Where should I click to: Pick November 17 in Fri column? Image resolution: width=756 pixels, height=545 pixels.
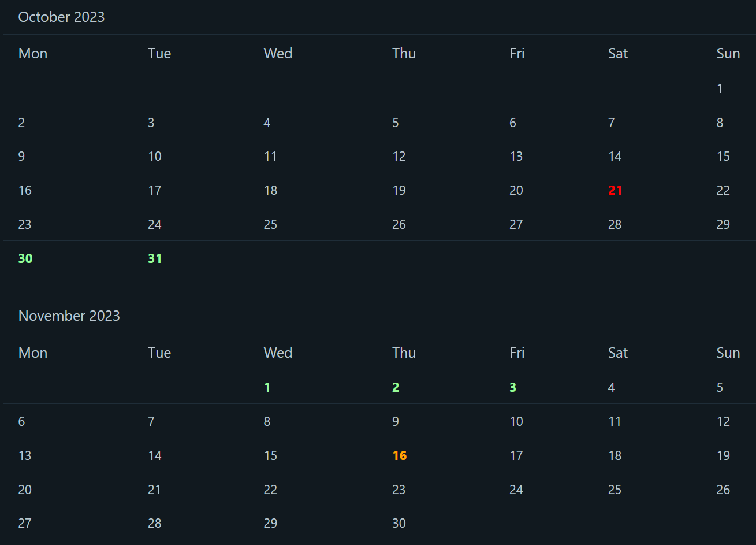[516, 455]
